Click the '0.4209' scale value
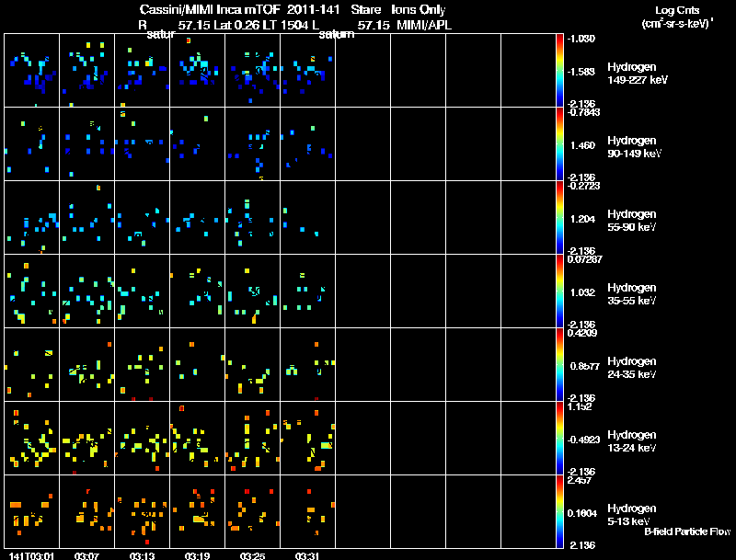This screenshot has height=560, width=736. pyautogui.click(x=582, y=333)
